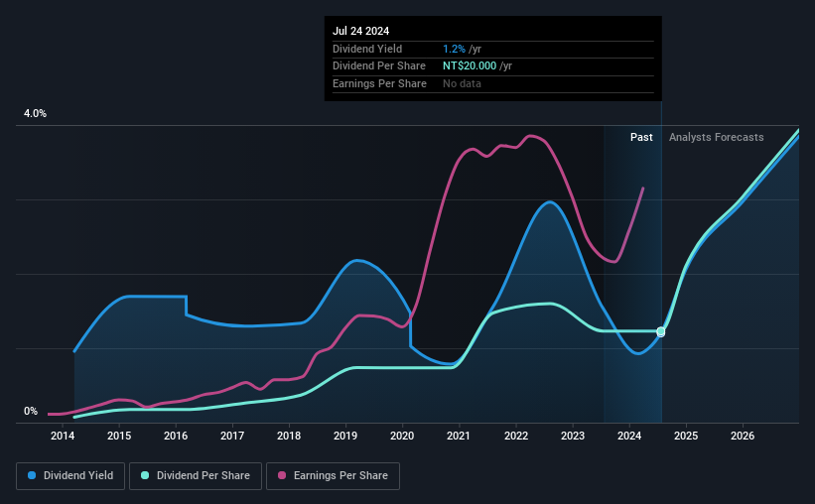Toggle the Dividend Per Share legend series

pos(196,476)
